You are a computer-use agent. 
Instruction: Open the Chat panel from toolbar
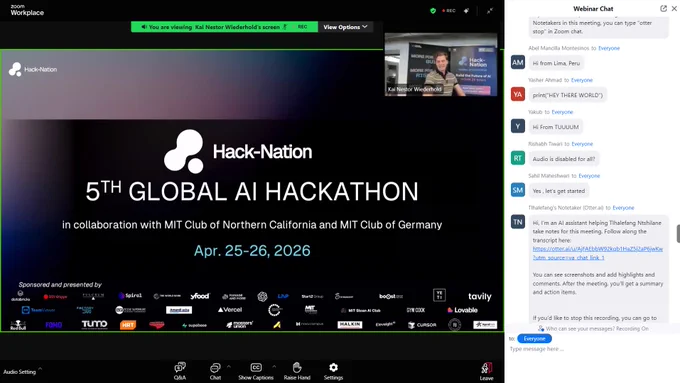[215, 371]
